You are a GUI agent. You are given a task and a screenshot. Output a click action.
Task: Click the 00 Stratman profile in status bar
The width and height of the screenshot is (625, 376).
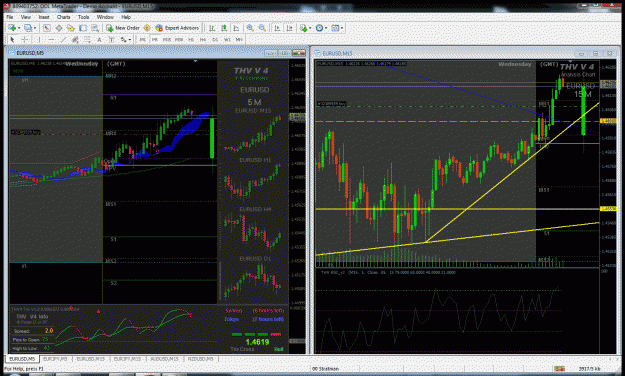tap(325, 369)
